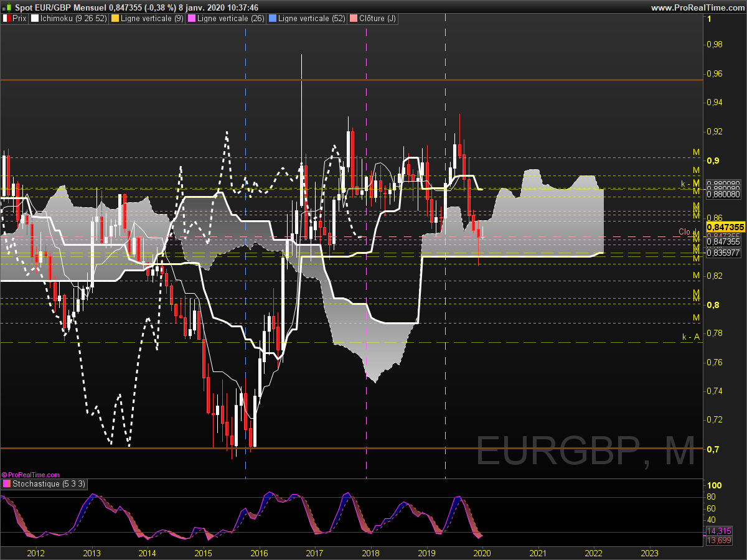The height and width of the screenshot is (560, 747).
Task: Click the 2018 year label on time axis
Action: point(371,553)
